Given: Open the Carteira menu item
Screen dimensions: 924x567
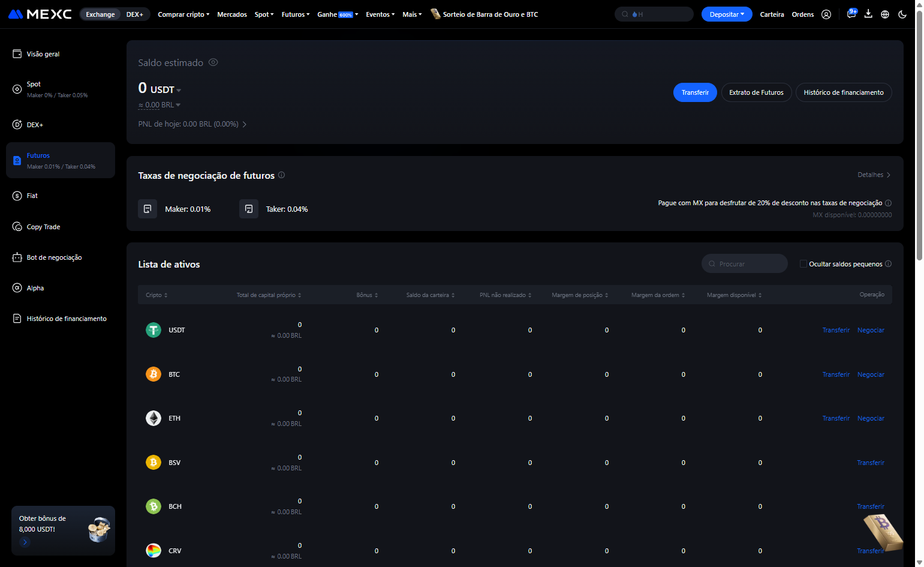Looking at the screenshot, I should [x=772, y=14].
